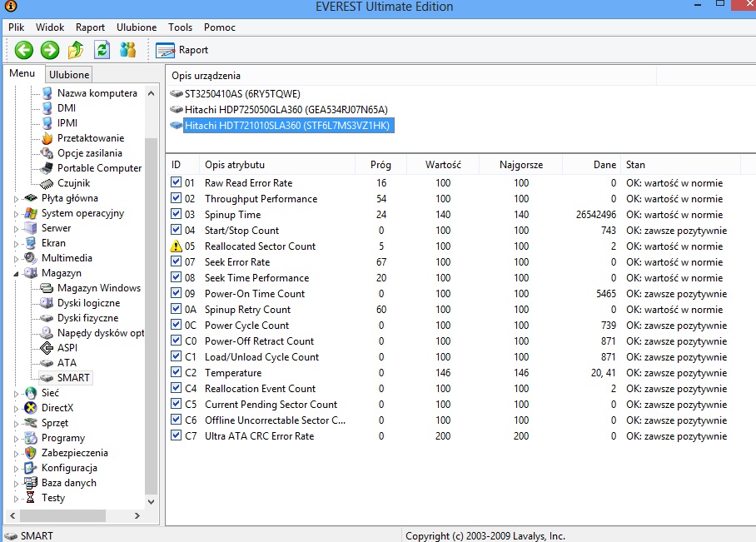Click the Raport toolbar button
The height and width of the screenshot is (542, 756).
pyautogui.click(x=182, y=50)
